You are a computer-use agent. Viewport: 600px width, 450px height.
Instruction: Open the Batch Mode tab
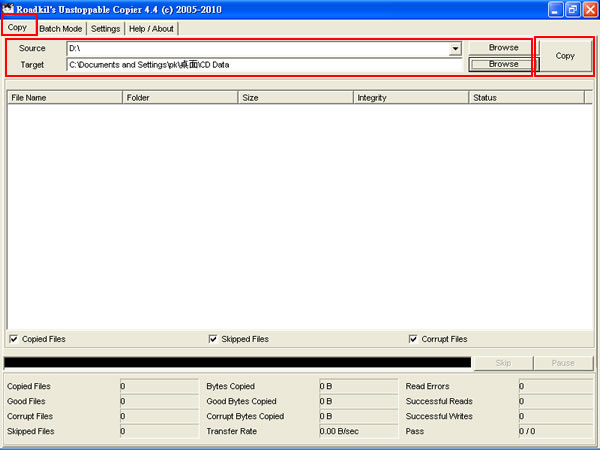coord(61,29)
